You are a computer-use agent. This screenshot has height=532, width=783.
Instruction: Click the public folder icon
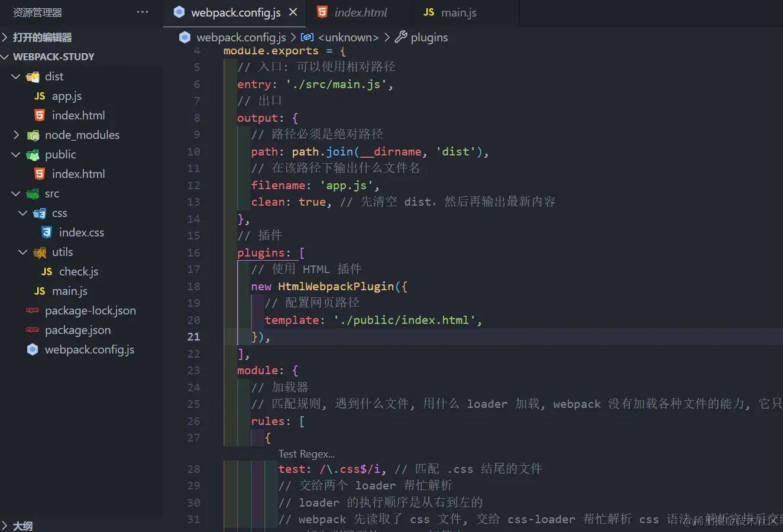[x=33, y=155]
